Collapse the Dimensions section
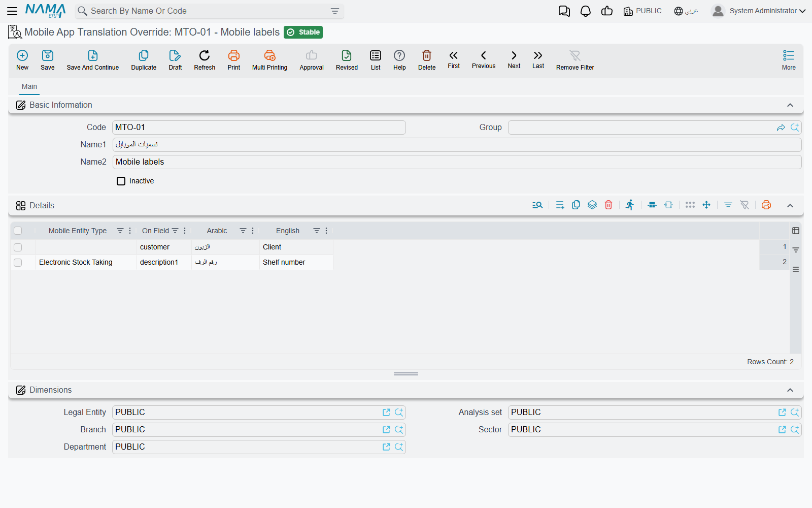This screenshot has height=508, width=812. click(790, 390)
